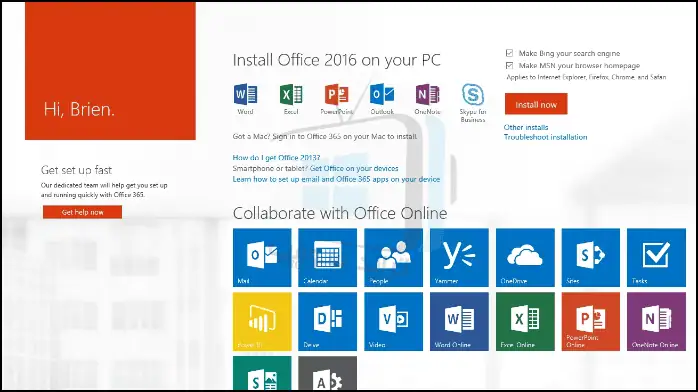Launch the Yammer tile

tap(459, 258)
